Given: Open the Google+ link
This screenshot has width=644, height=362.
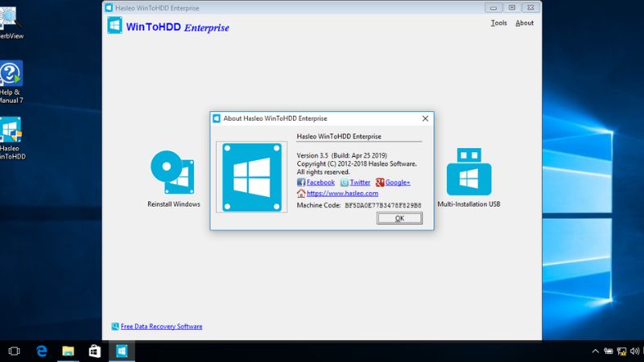Looking at the screenshot, I should [x=398, y=183].
